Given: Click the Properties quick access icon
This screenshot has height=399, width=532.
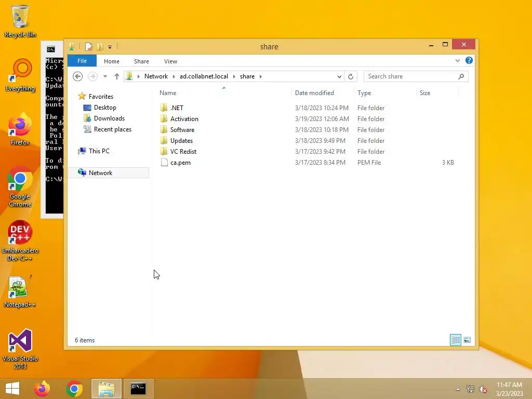Looking at the screenshot, I should (x=88, y=47).
